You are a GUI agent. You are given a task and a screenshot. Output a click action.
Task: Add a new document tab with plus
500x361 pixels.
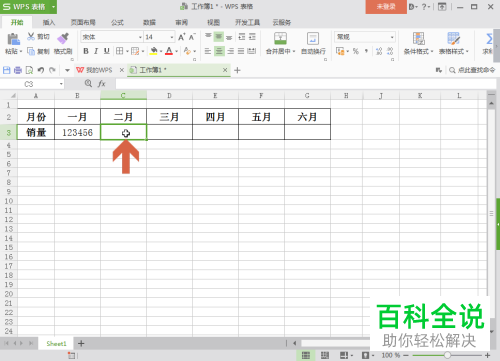[237, 70]
